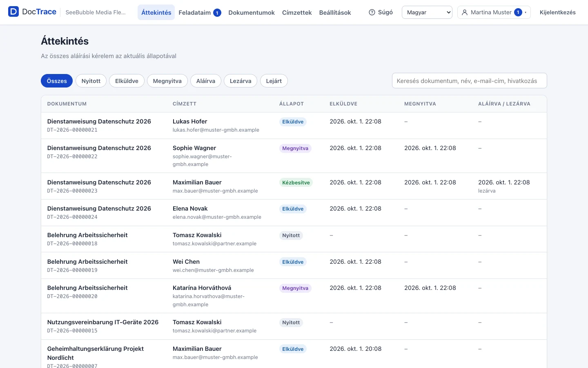Switch to the Címzettek tab
The width and height of the screenshot is (588, 368).
point(297,12)
